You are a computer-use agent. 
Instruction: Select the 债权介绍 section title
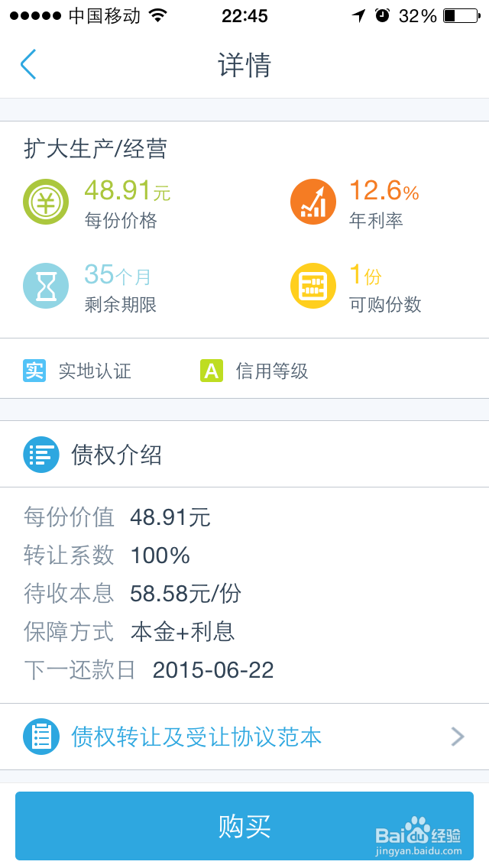[x=117, y=455]
